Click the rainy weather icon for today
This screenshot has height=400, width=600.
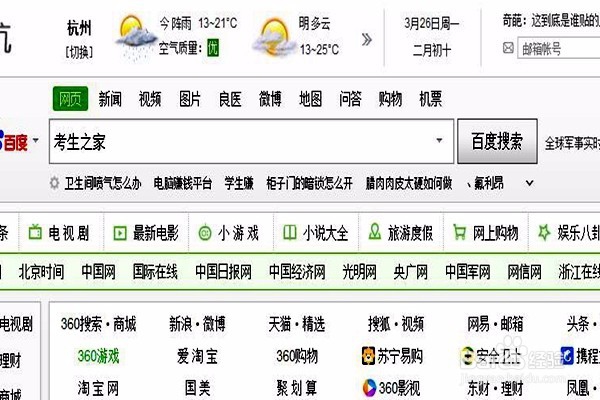(135, 37)
